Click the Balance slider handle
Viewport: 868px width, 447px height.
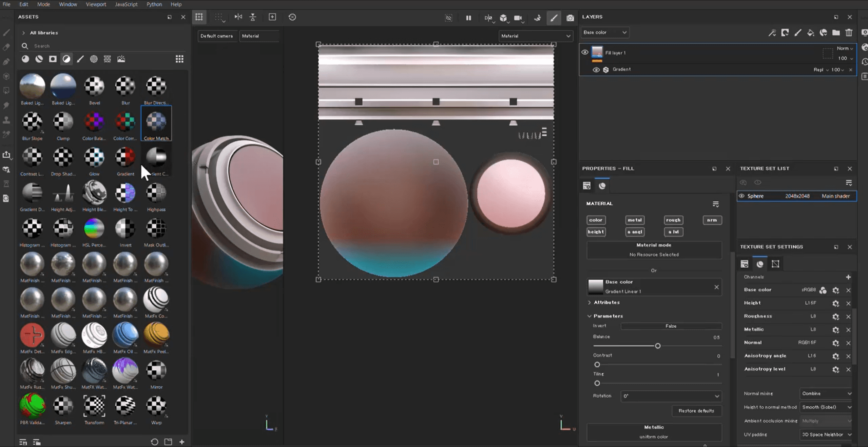point(658,346)
